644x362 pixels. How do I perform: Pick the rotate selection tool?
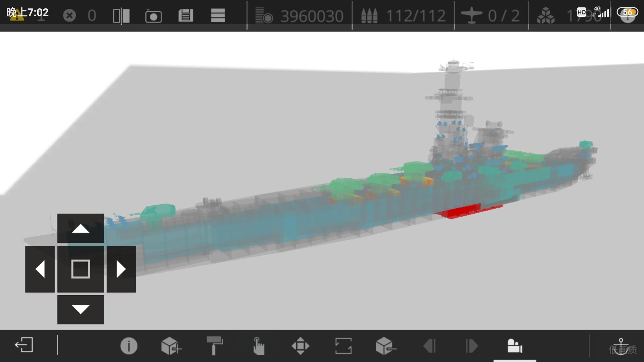(343, 346)
